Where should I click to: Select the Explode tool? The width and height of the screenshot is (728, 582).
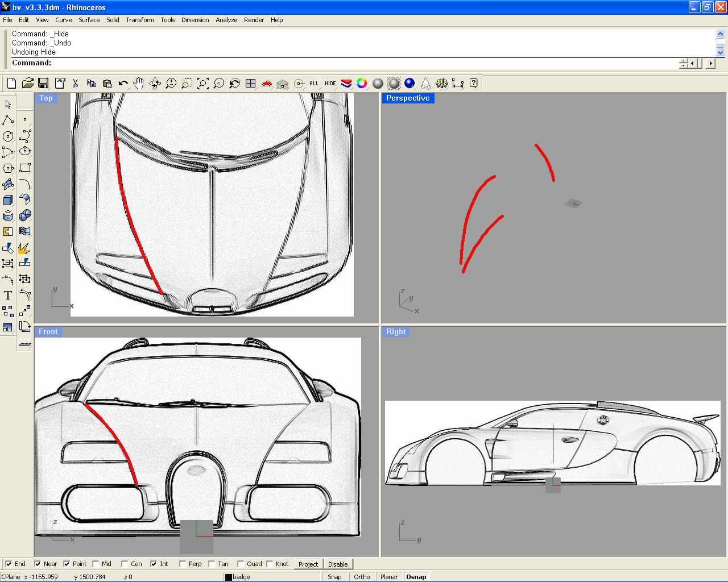[24, 247]
